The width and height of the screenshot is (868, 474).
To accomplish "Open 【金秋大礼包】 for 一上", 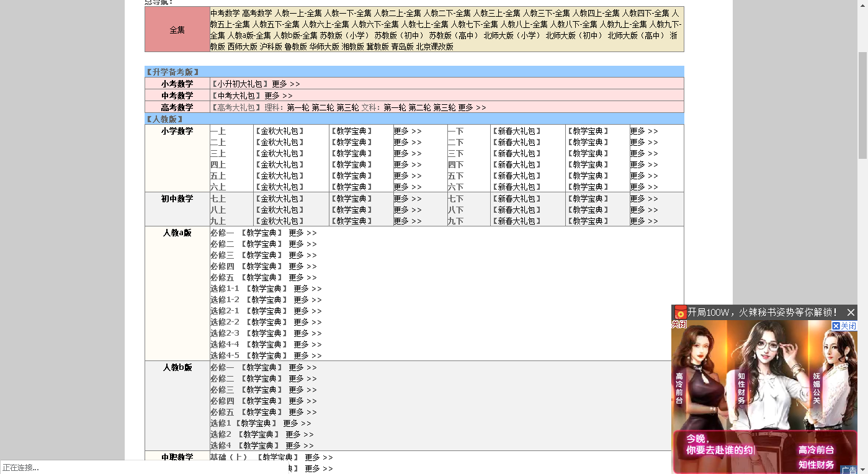I will 280,131.
